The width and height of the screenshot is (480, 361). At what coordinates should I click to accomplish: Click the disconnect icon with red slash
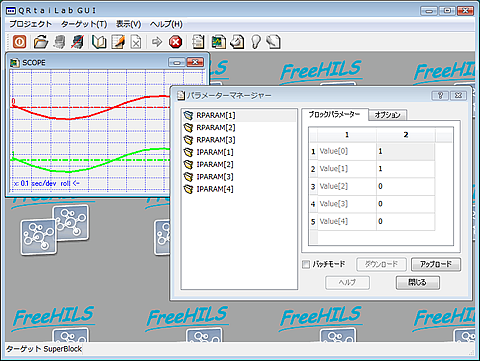(x=77, y=42)
